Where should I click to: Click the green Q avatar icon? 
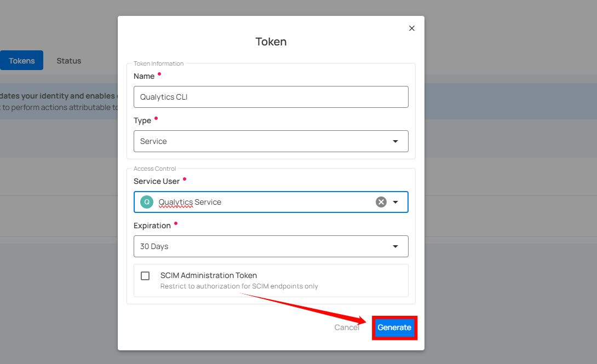click(x=147, y=202)
